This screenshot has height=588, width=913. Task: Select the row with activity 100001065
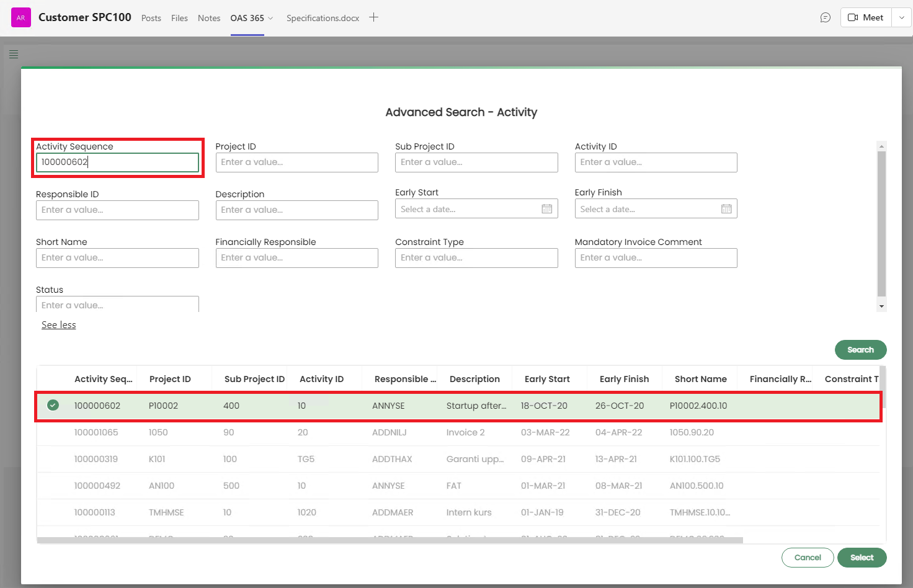pos(96,432)
